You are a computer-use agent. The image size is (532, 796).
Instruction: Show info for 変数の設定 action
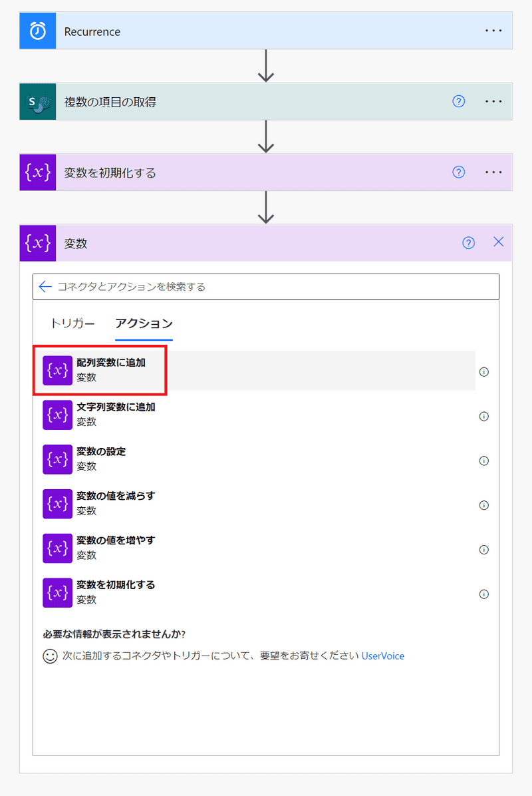tap(484, 461)
